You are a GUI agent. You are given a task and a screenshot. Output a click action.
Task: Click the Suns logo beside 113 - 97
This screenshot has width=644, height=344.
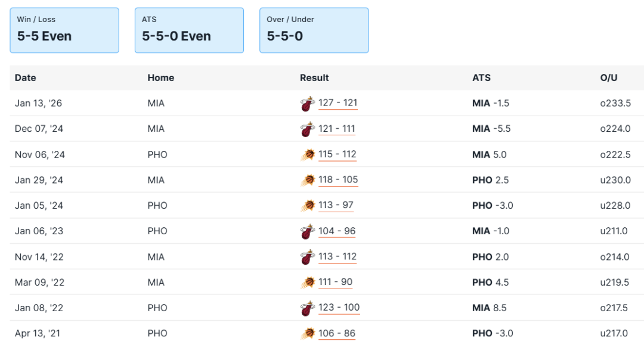(x=307, y=206)
